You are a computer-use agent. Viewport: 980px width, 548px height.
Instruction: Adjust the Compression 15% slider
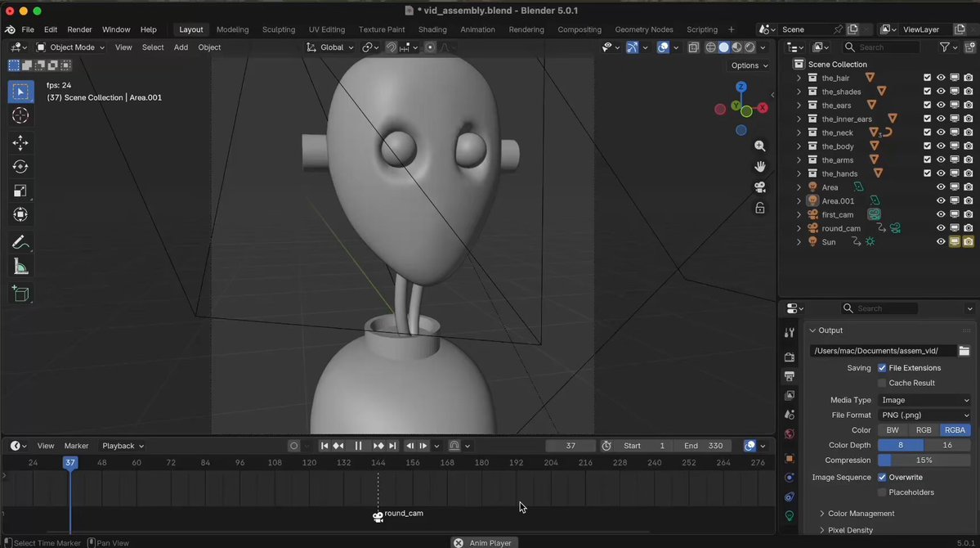(924, 460)
